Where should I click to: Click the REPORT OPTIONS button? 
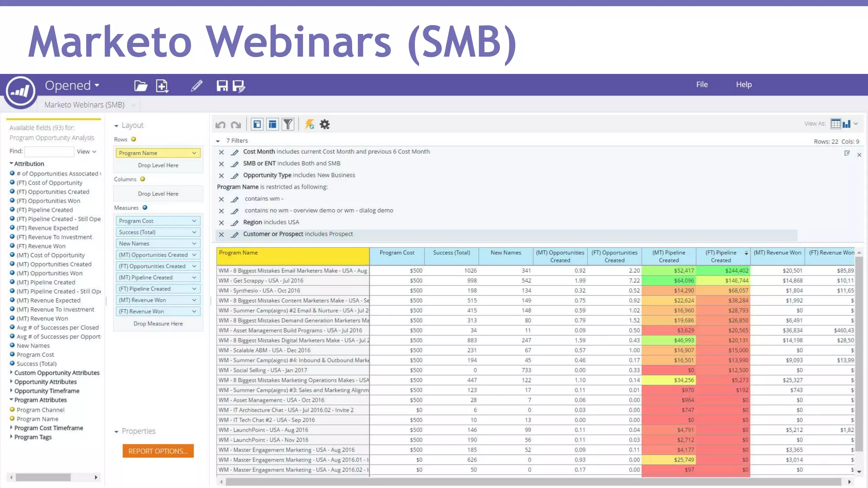click(158, 451)
